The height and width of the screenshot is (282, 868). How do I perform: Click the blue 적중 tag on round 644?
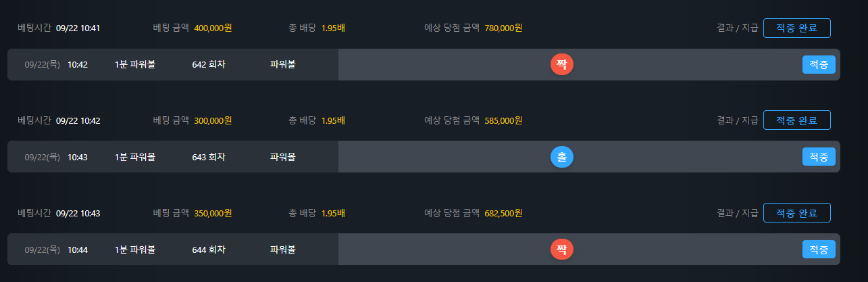819,250
